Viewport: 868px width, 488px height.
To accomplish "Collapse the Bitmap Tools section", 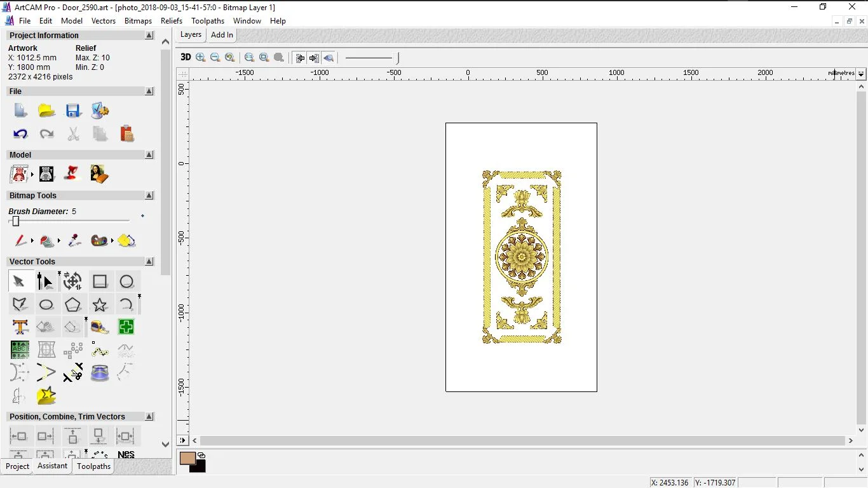I will (x=149, y=196).
